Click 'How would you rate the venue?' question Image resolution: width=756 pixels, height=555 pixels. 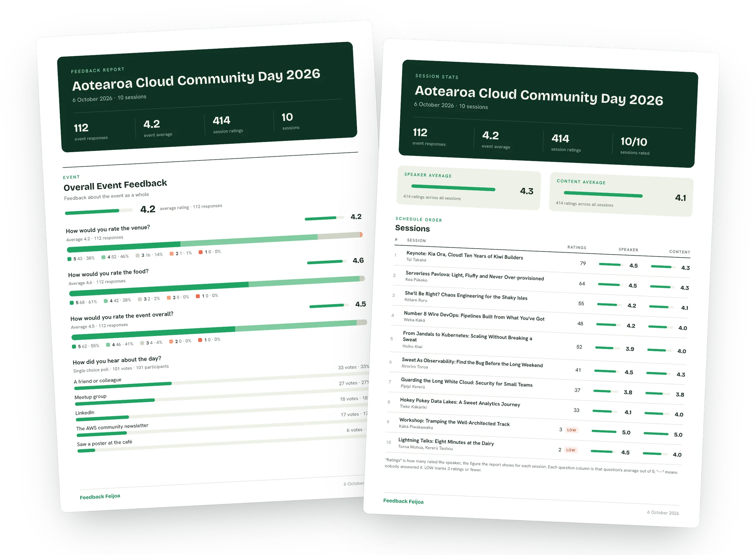click(x=108, y=229)
